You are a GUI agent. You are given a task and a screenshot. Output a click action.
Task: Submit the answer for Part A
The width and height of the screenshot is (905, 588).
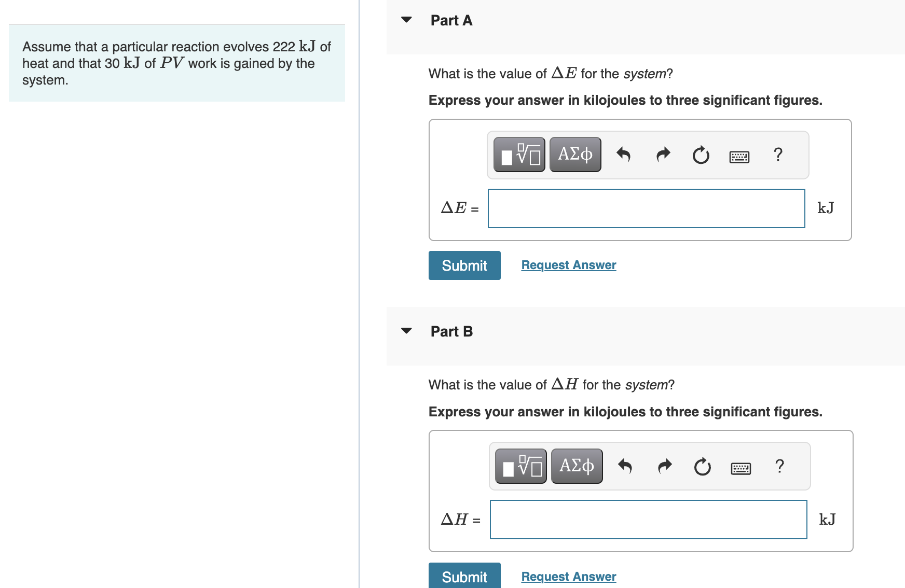coord(464,265)
